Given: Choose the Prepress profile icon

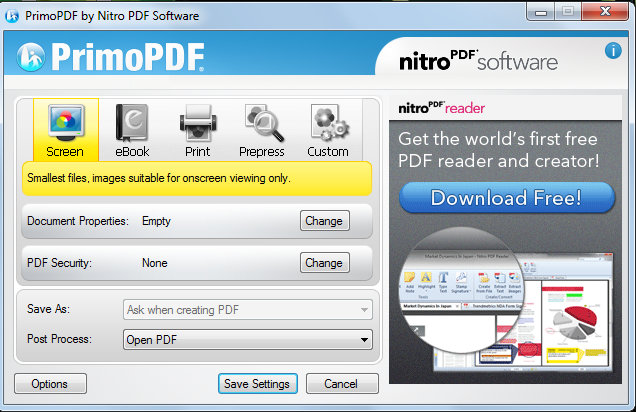Looking at the screenshot, I should point(262,130).
